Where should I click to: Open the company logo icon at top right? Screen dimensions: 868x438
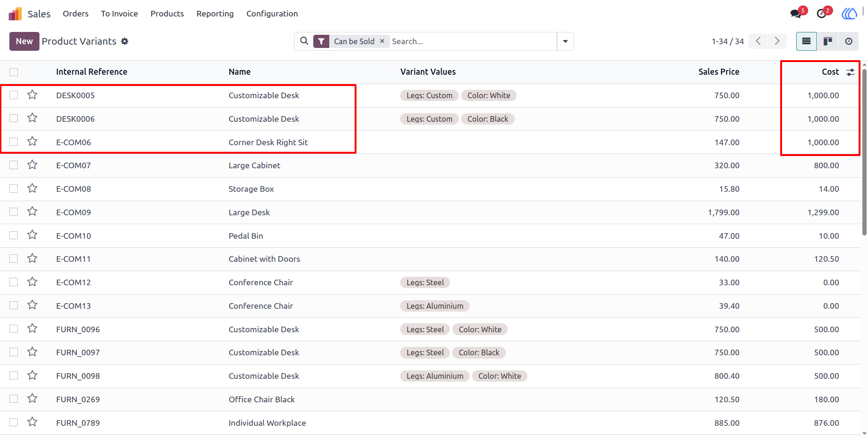tap(849, 14)
